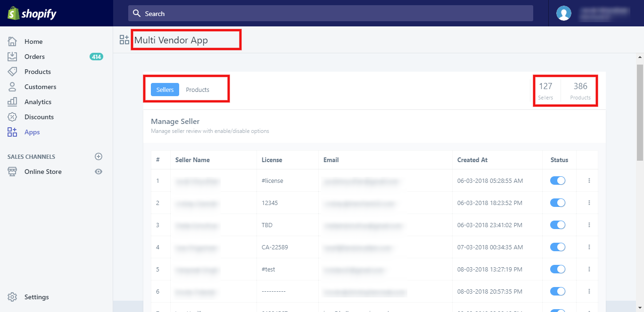Open row 3 options menu (three dots)
Image resolution: width=644 pixels, height=312 pixels.
coord(589,225)
